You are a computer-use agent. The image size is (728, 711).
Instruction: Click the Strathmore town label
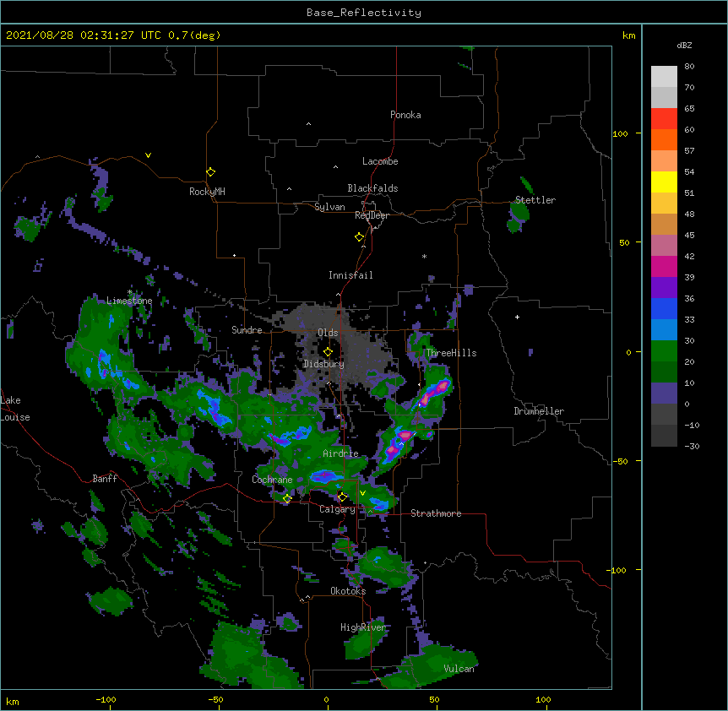[x=436, y=513]
